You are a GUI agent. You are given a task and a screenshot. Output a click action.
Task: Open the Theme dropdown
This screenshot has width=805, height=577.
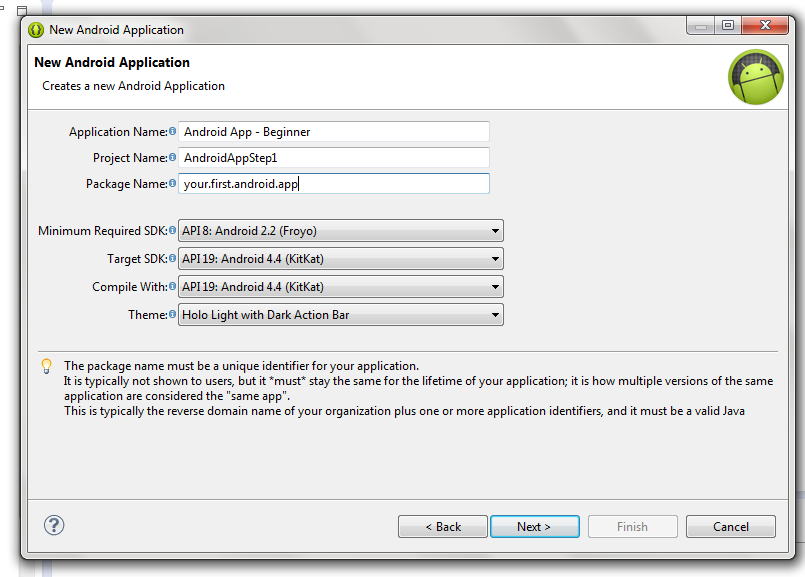click(340, 315)
